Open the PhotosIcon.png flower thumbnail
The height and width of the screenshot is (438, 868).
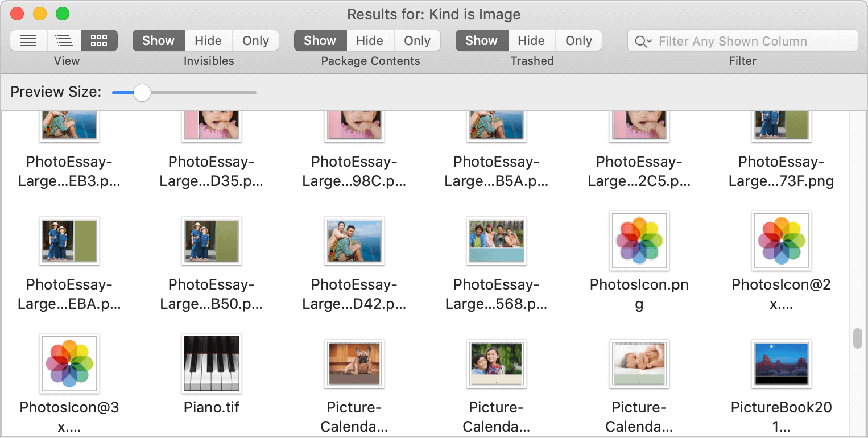(639, 241)
